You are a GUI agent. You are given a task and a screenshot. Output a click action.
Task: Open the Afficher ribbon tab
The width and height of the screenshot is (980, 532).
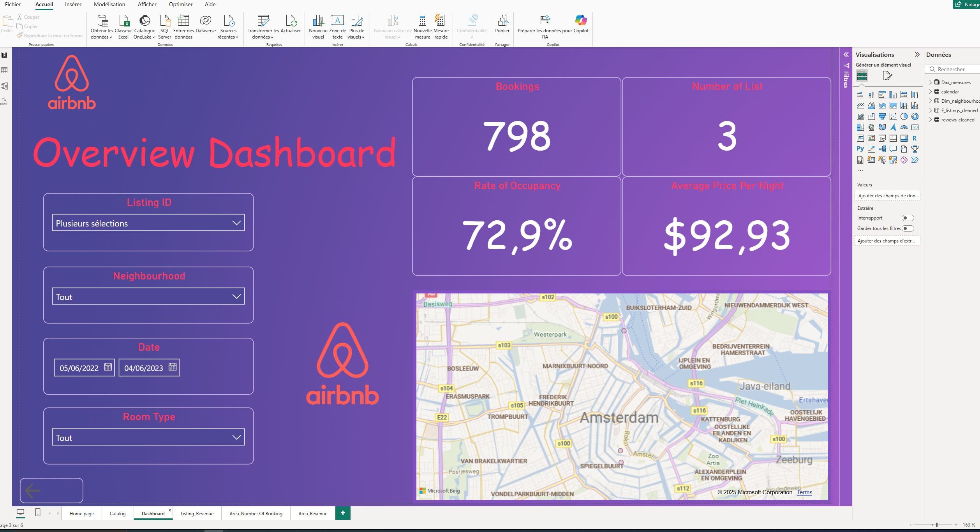(x=147, y=4)
